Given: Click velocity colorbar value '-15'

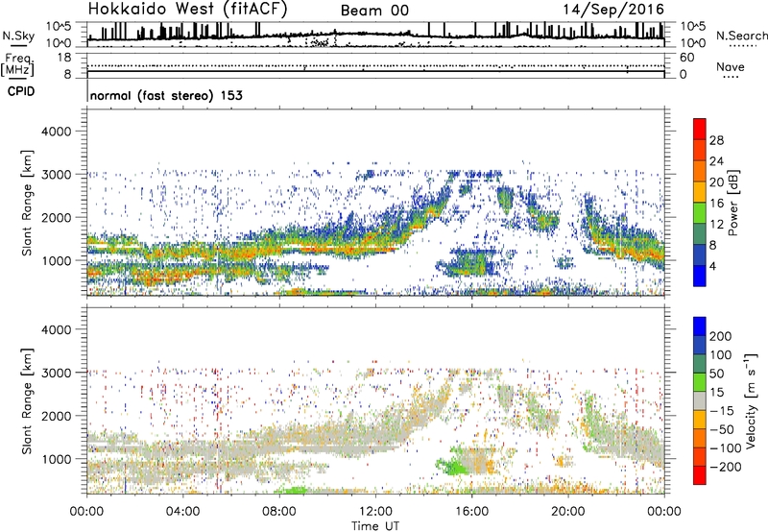Looking at the screenshot, I should click(x=722, y=411).
